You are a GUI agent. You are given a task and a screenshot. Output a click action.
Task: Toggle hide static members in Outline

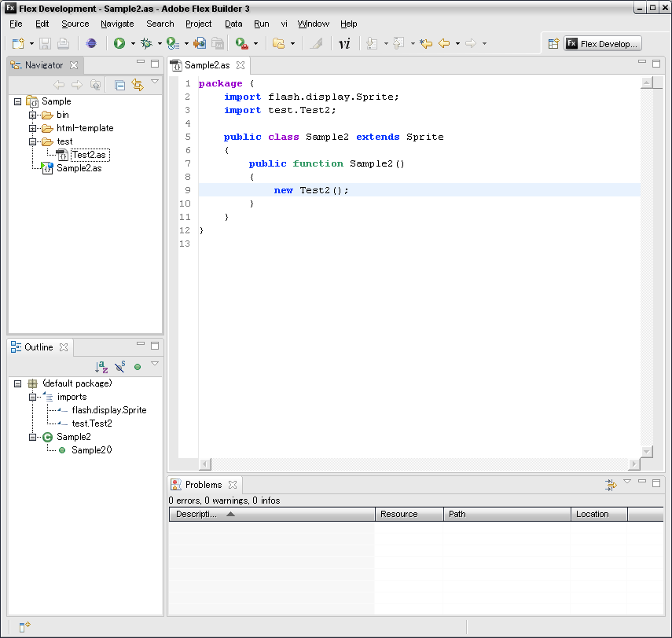(x=119, y=366)
